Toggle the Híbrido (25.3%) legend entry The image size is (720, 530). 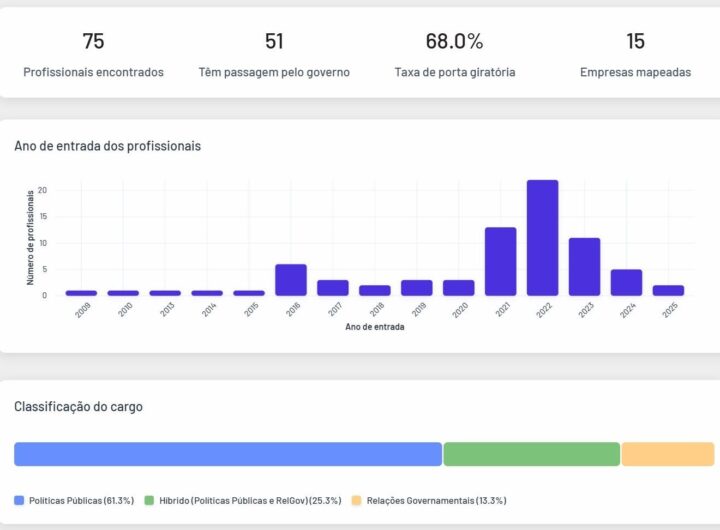(243, 500)
